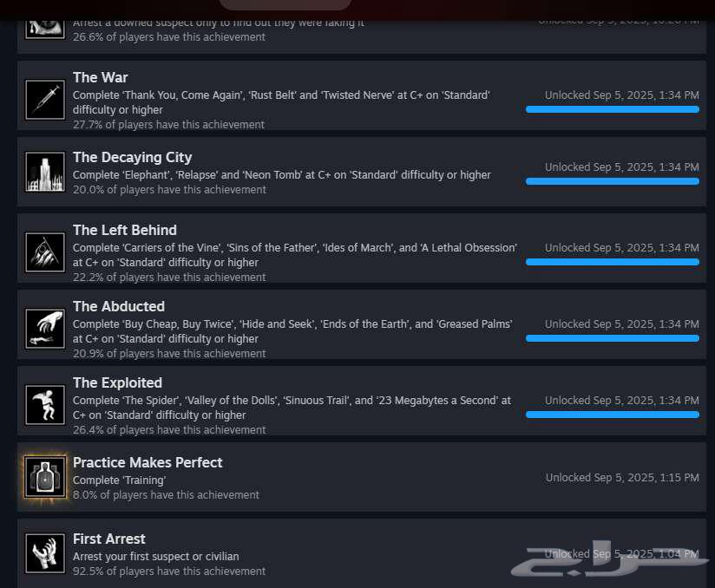Select First Arrest handcuffed hands icon

point(45,553)
